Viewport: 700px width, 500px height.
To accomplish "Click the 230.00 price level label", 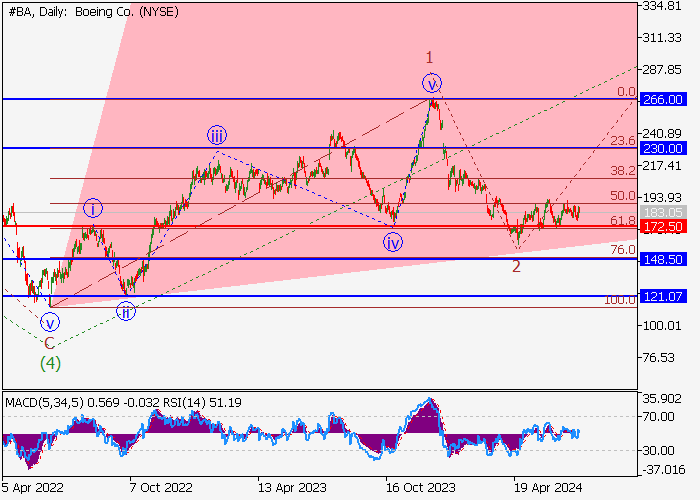I will coord(663,148).
